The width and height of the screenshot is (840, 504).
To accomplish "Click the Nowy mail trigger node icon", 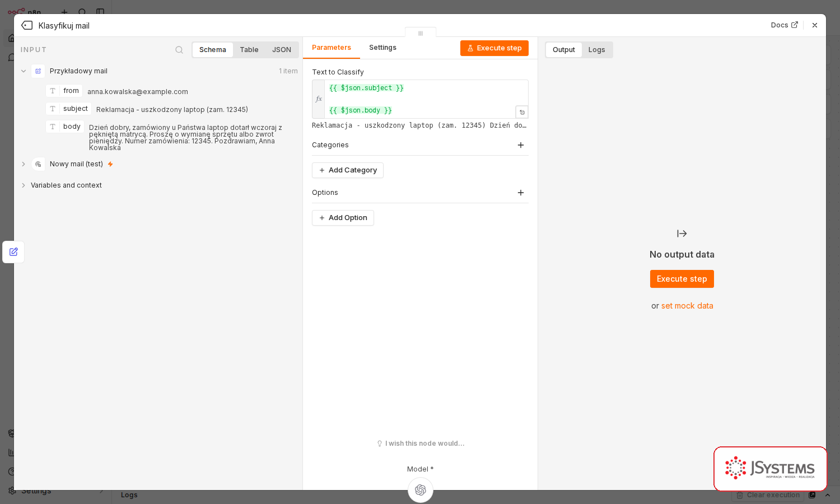I will click(x=38, y=164).
